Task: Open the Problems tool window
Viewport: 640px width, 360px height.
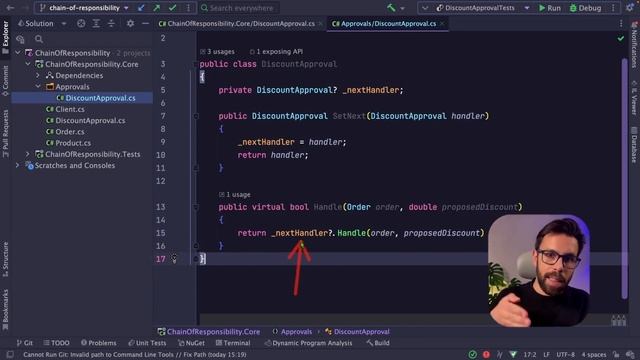Action: 98,343
